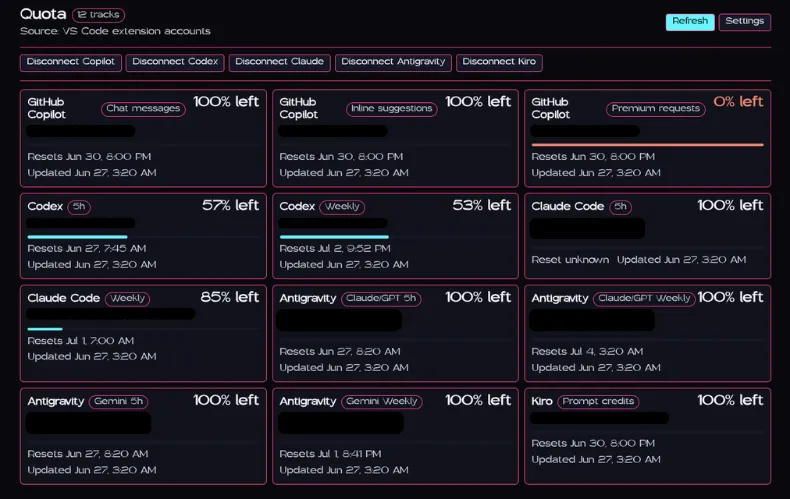Select the Kiro "Prompt credits" badge
Viewport: 790px width, 499px height.
tap(598, 402)
